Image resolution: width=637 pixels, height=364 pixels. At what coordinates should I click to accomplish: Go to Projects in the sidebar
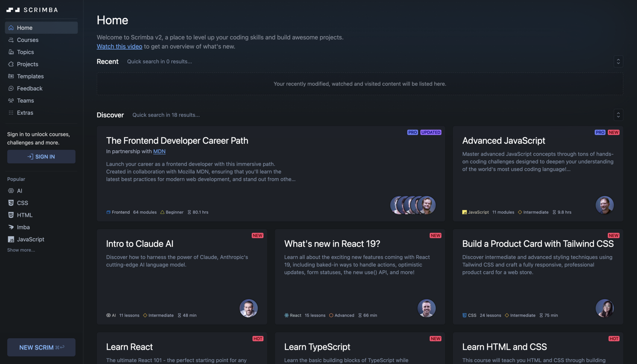point(41,64)
